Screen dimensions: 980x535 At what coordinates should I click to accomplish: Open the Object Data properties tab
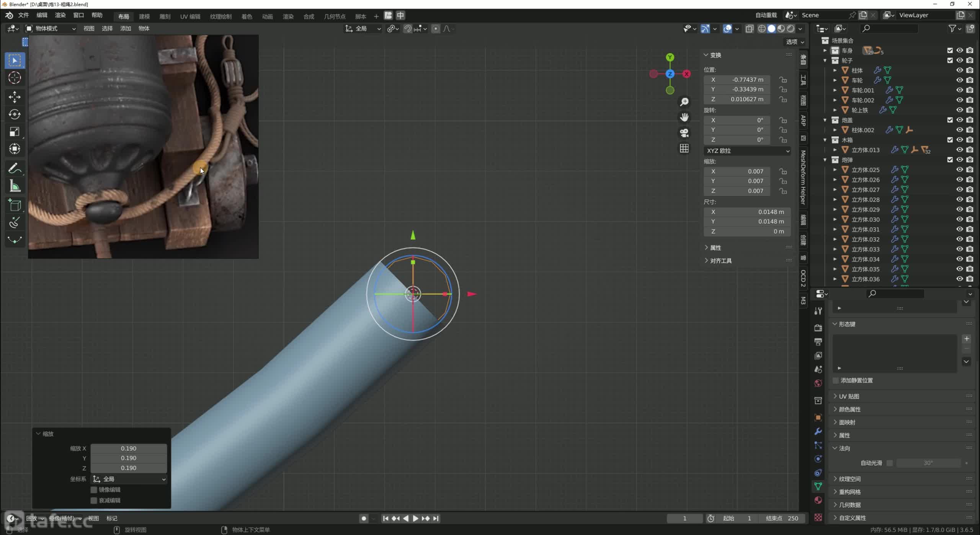pyautogui.click(x=818, y=486)
